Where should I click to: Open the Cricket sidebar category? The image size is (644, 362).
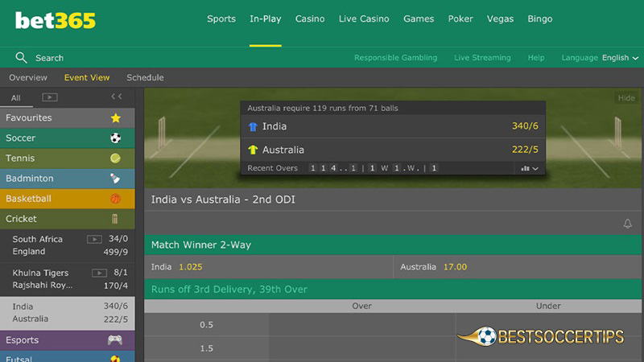click(x=68, y=219)
